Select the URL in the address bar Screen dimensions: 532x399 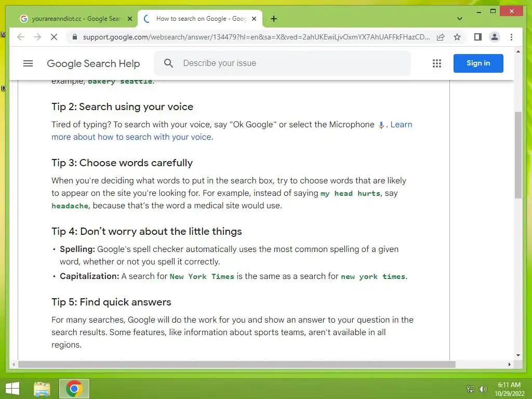point(256,37)
